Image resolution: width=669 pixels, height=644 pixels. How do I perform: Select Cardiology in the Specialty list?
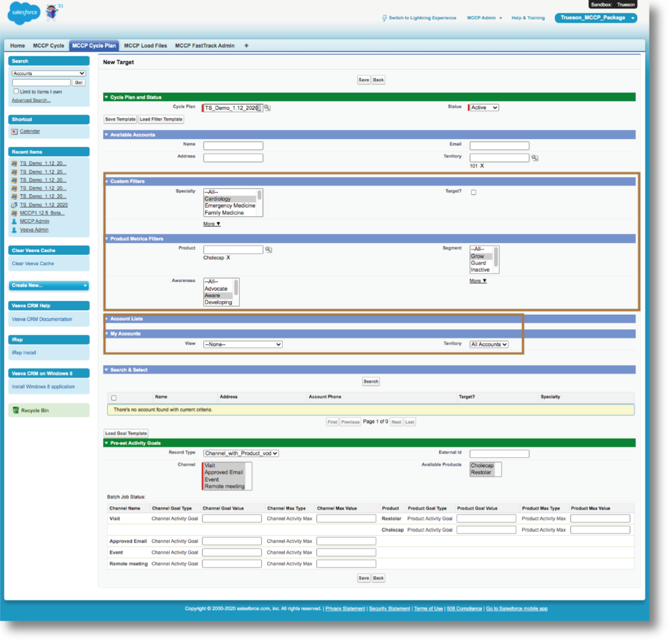[x=230, y=199]
